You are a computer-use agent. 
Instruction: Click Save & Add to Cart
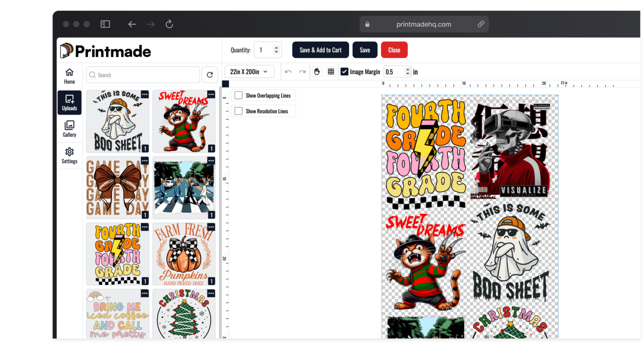click(x=320, y=50)
